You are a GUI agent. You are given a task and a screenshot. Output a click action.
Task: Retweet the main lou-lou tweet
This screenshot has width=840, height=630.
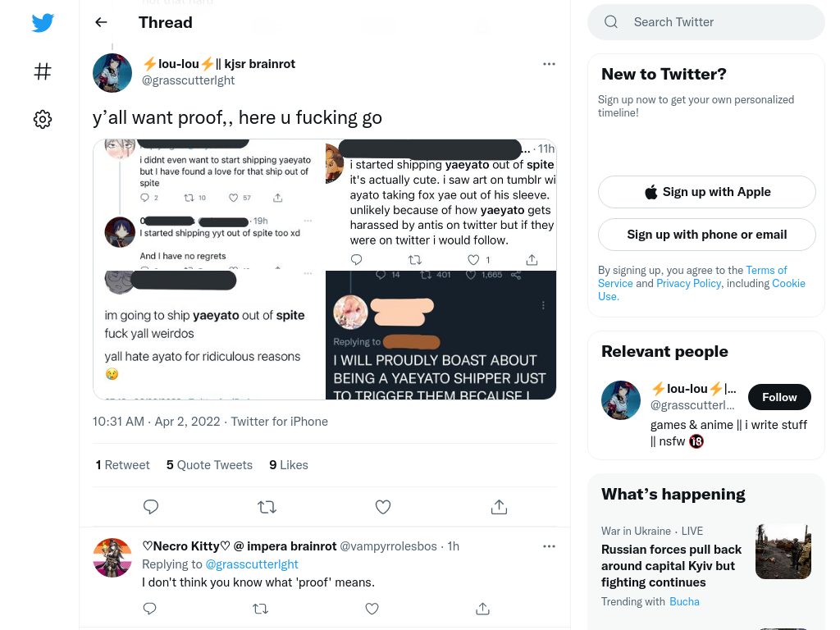click(267, 507)
